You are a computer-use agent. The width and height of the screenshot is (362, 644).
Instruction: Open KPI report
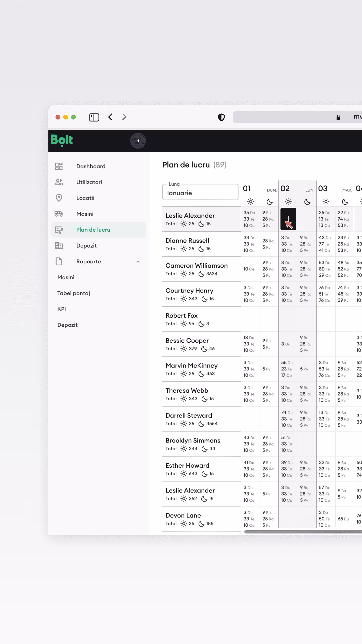(x=62, y=309)
